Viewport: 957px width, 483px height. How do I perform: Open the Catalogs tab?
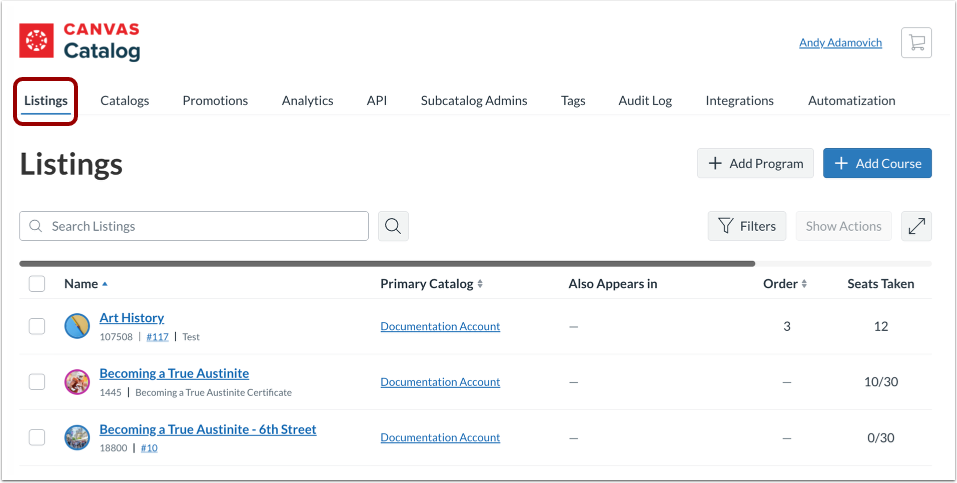pyautogui.click(x=125, y=101)
